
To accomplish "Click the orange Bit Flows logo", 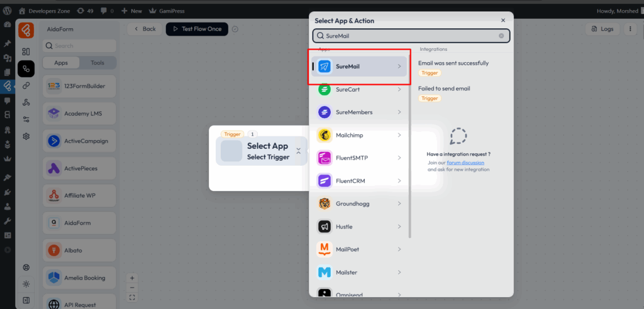I will [26, 30].
